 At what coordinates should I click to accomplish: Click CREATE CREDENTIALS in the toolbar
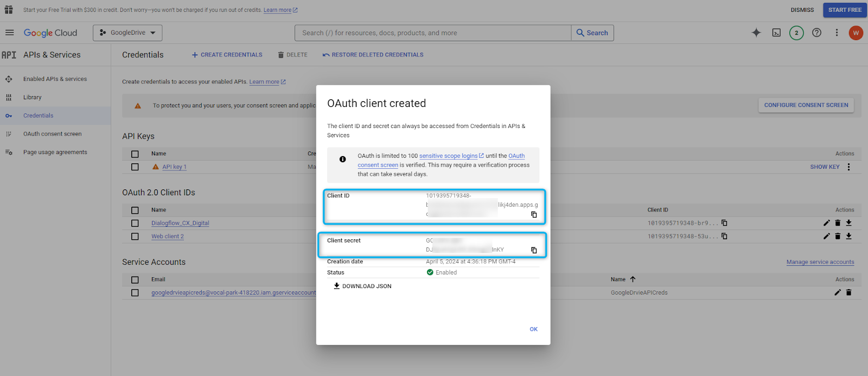point(227,55)
